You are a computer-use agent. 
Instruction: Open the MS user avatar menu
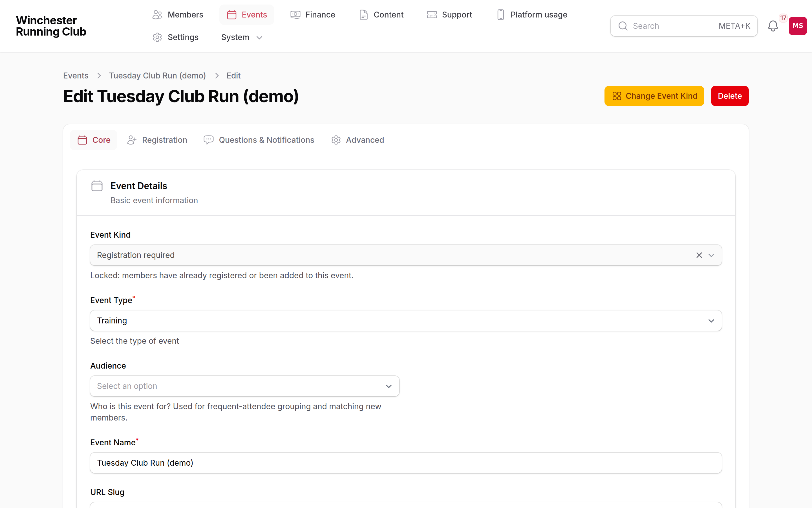point(798,26)
